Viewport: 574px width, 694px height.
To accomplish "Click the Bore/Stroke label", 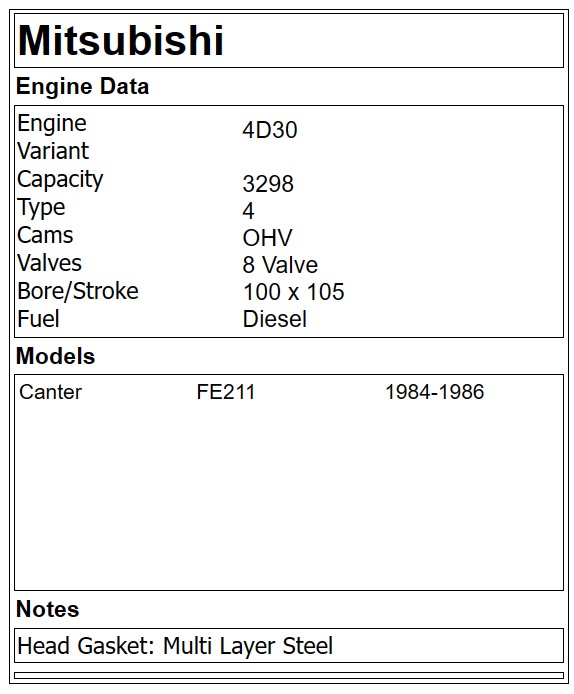I will click(x=78, y=291).
